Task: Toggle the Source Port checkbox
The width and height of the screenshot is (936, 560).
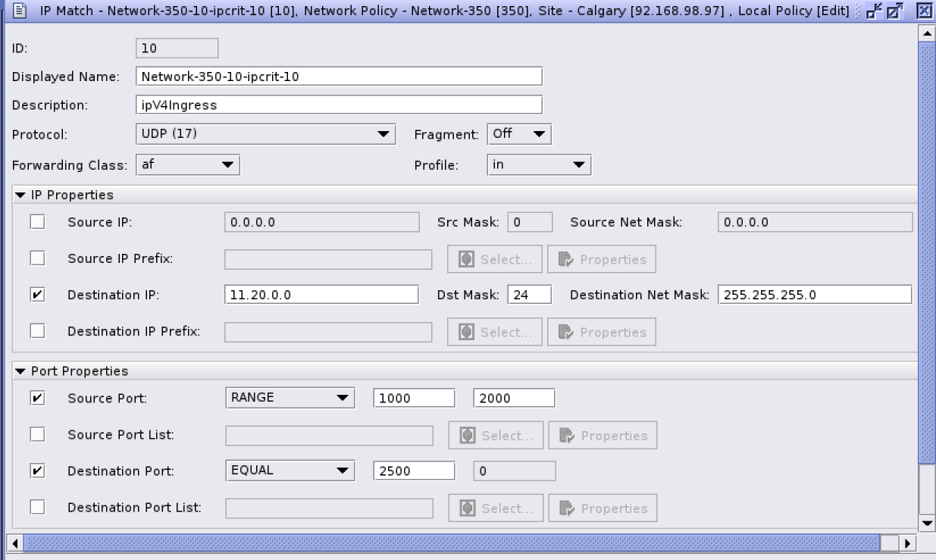Action: pos(37,398)
